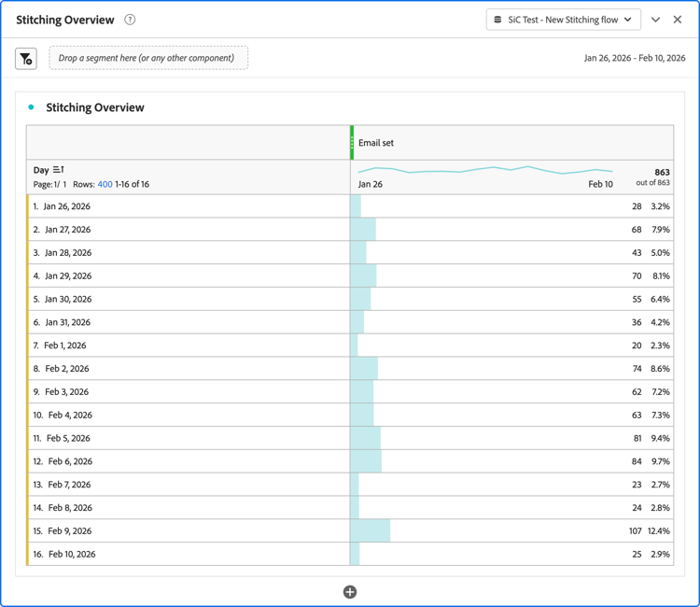Open the rows count 400 selector
This screenshot has width=700, height=607.
point(105,184)
